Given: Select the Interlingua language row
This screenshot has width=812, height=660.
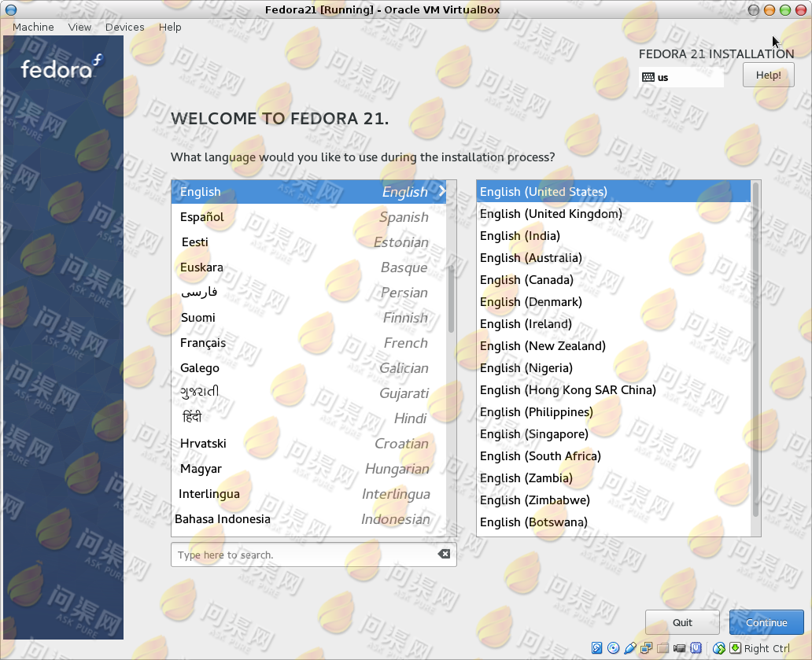Looking at the screenshot, I should tap(308, 494).
